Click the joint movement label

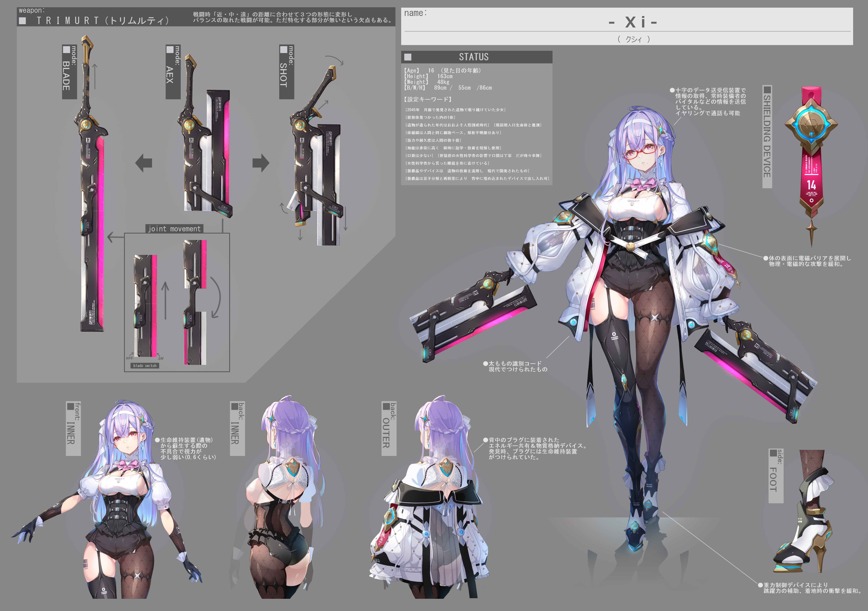click(174, 229)
